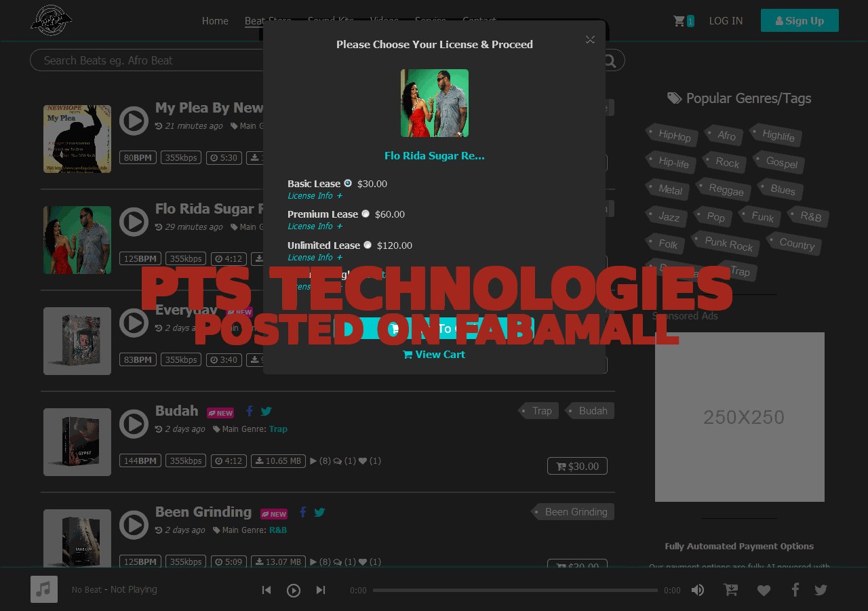This screenshot has height=611, width=868.
Task: Pick the Unlimited Lease radio option
Action: [368, 245]
